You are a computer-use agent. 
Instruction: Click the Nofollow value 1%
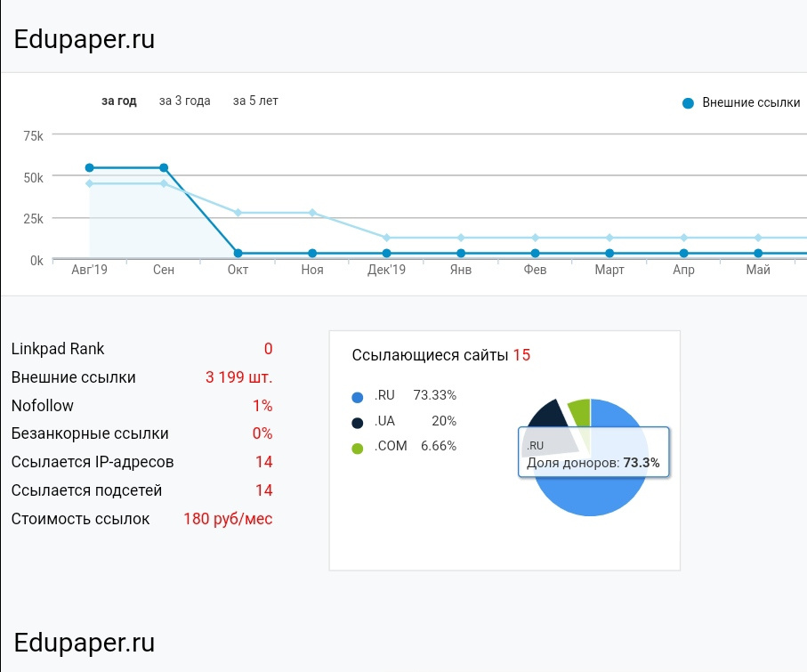[262, 406]
